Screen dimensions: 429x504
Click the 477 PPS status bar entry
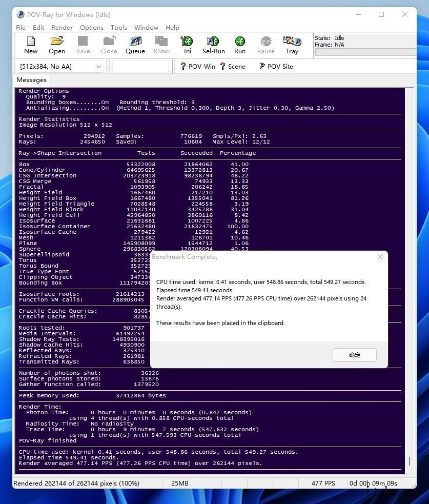tap(323, 483)
